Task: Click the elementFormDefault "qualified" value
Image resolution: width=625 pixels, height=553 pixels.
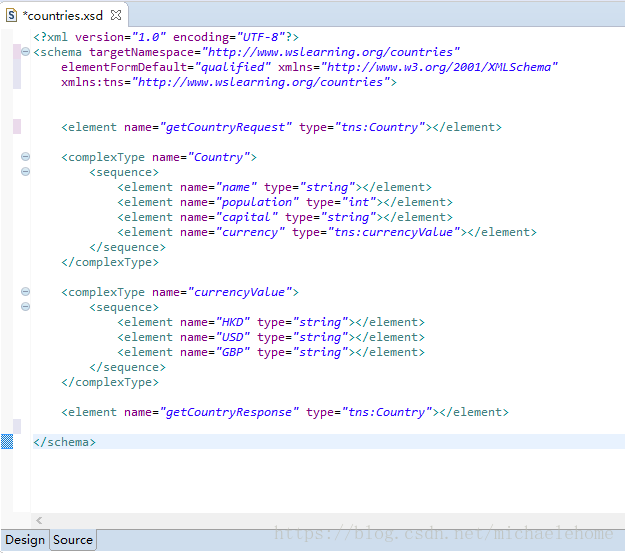Action: click(232, 67)
